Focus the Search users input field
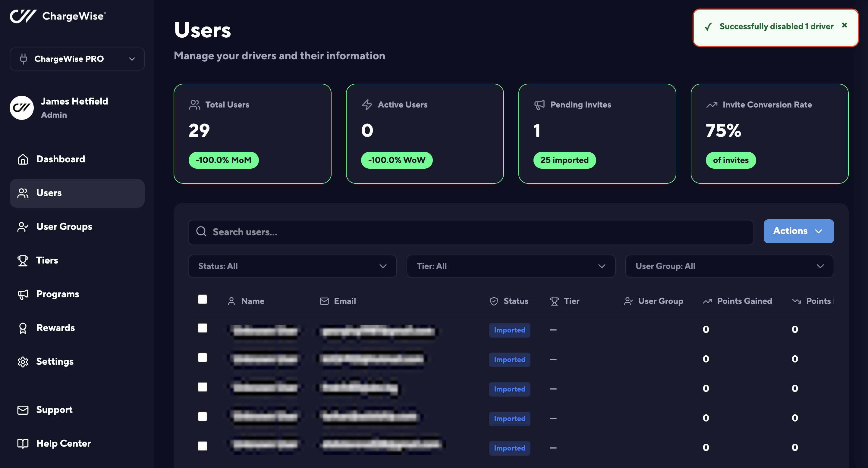The image size is (868, 468). pyautogui.click(x=472, y=232)
